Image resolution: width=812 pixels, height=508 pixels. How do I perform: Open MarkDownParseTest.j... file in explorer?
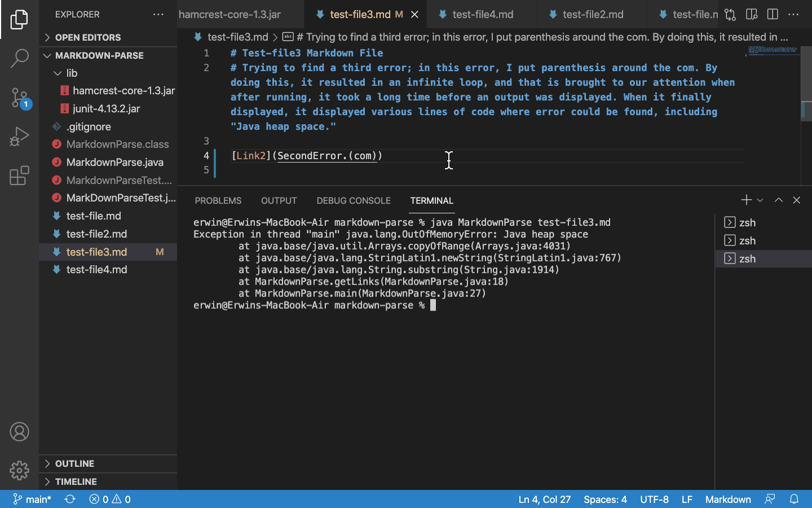coord(108,198)
